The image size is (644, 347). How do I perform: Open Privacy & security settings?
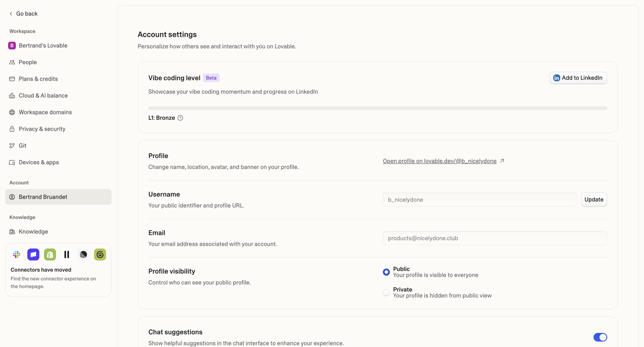pos(58,129)
